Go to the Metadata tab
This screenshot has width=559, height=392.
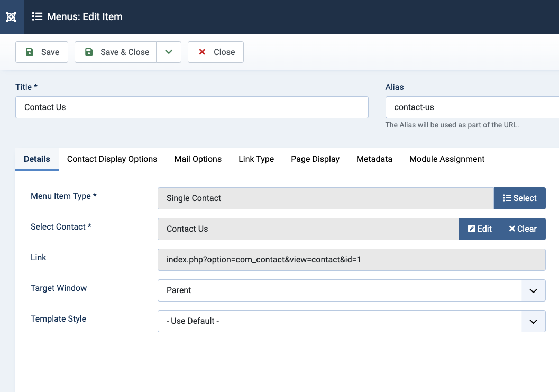[x=374, y=159]
